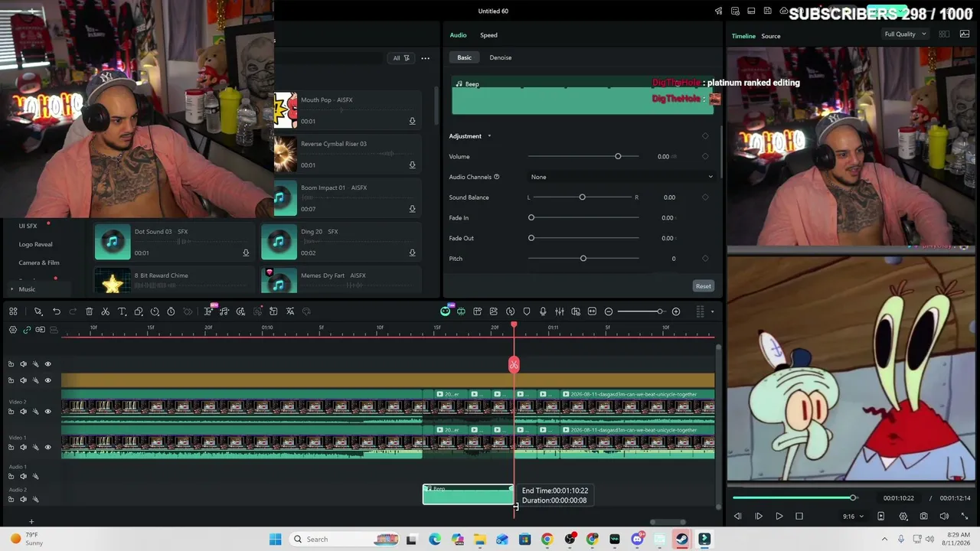This screenshot has height=551, width=980.
Task: Open the marker shield tool
Action: point(527,311)
